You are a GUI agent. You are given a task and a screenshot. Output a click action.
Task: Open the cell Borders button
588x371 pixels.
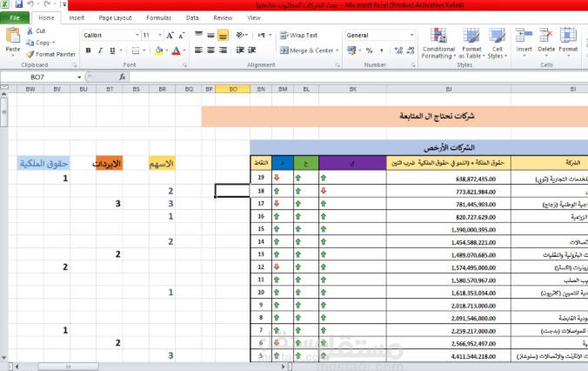[x=136, y=51]
